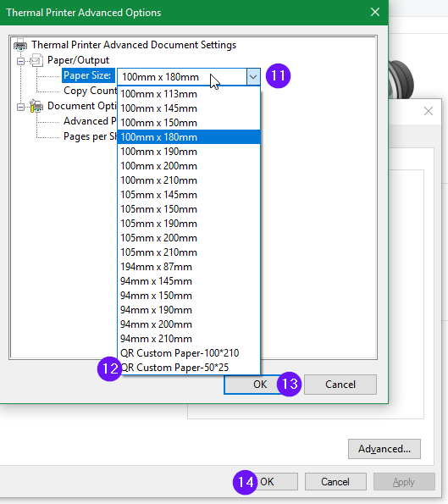Click the Paper/Output envelope icon
Image resolution: width=448 pixels, height=504 pixels.
coord(36,60)
